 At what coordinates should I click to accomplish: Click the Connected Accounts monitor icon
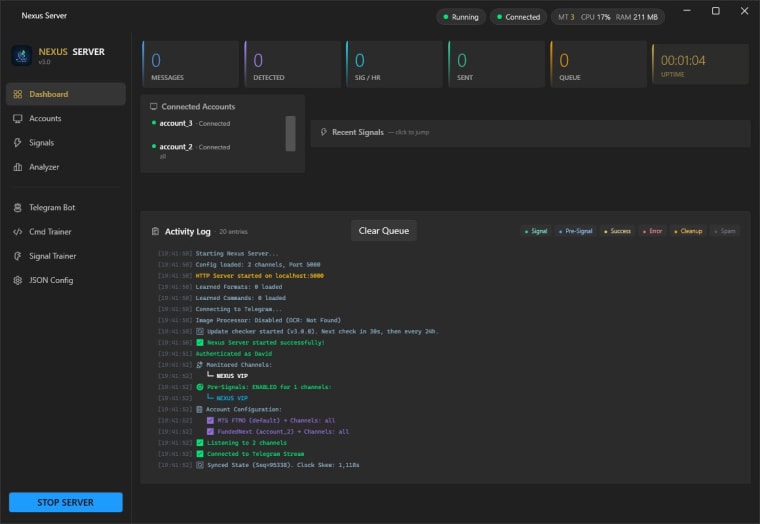click(x=153, y=106)
